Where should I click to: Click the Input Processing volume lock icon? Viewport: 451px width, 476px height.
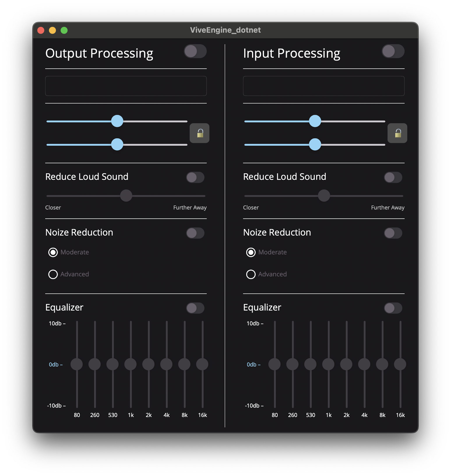[397, 133]
